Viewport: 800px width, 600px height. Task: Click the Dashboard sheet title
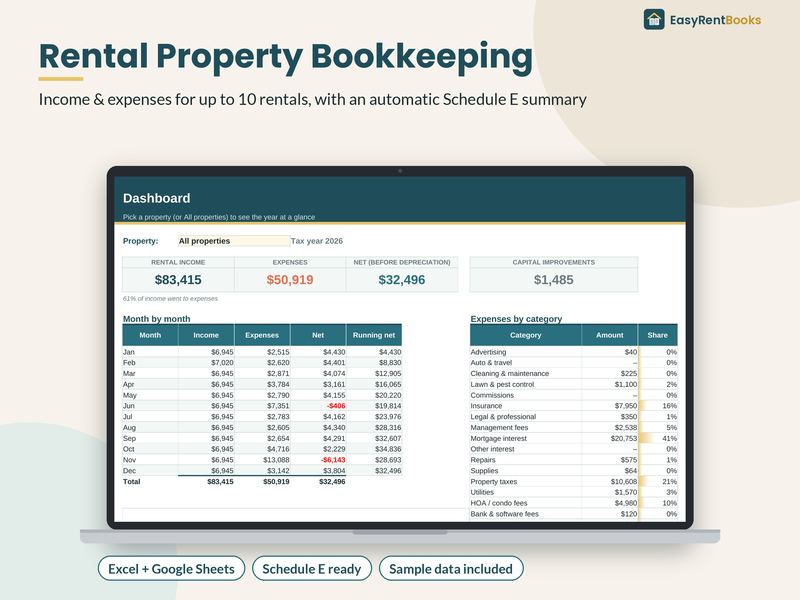pos(157,198)
